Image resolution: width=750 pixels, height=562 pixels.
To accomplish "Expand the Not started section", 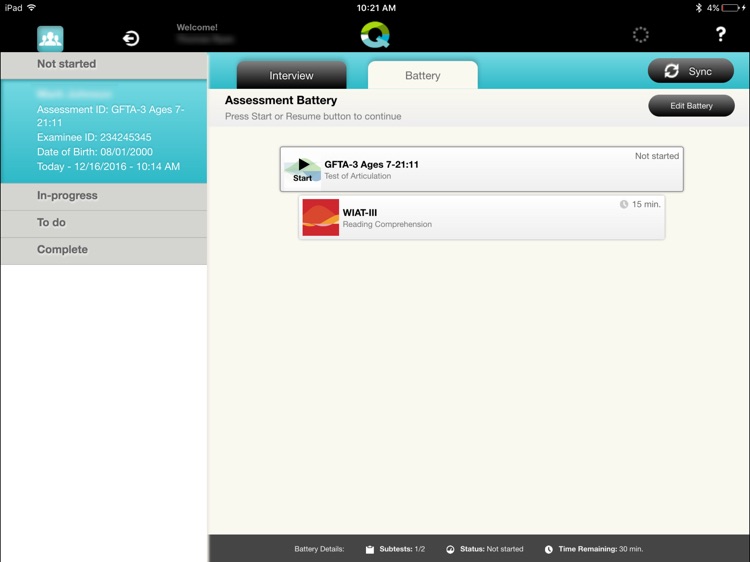I will [x=104, y=65].
